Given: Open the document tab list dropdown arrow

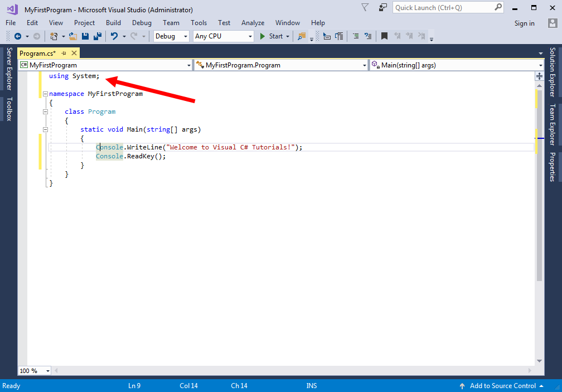Looking at the screenshot, I should click(540, 54).
